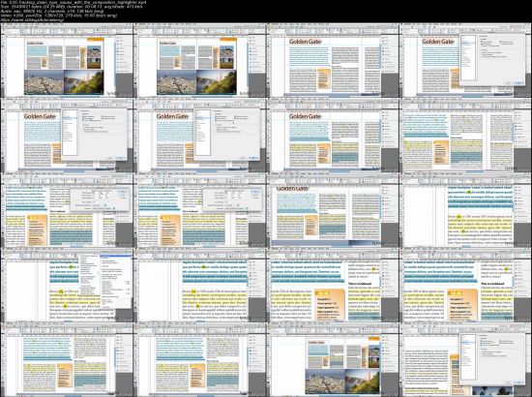Viewport: 532px width, 397px height.
Task: Select the fourth-row frame with the open dropdown menu
Action: 67,286
